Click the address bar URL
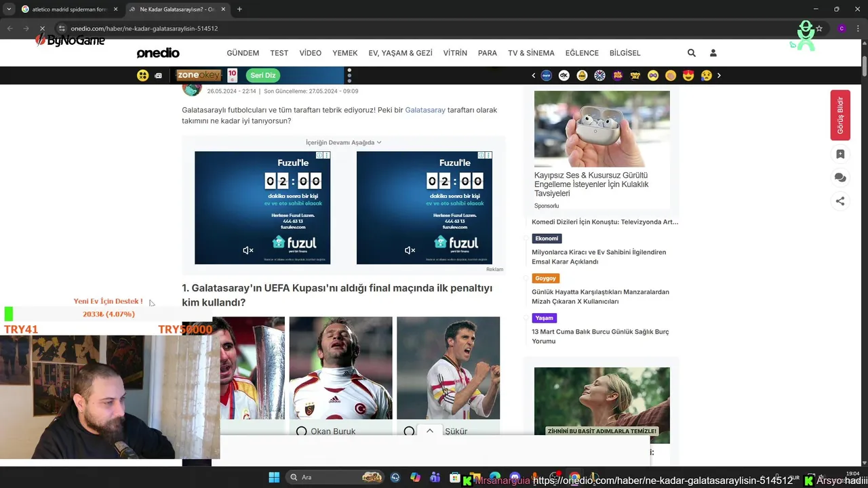 click(x=144, y=28)
